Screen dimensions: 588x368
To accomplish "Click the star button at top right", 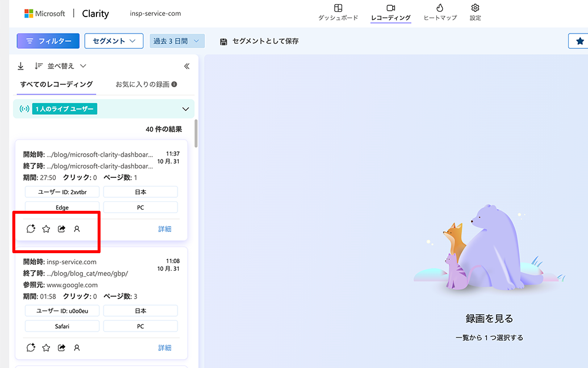I will coord(580,41).
